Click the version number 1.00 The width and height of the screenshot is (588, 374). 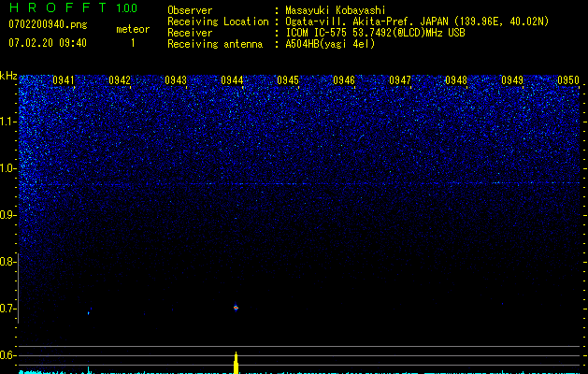[x=124, y=8]
